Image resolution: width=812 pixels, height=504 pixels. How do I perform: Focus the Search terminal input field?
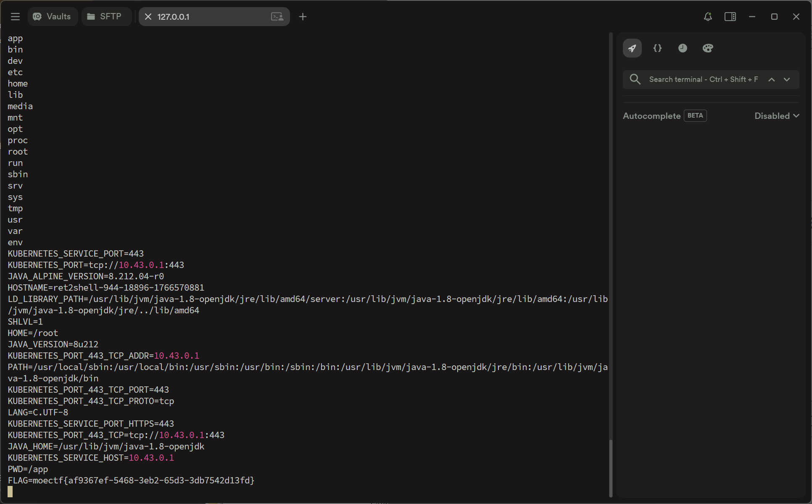[703, 79]
